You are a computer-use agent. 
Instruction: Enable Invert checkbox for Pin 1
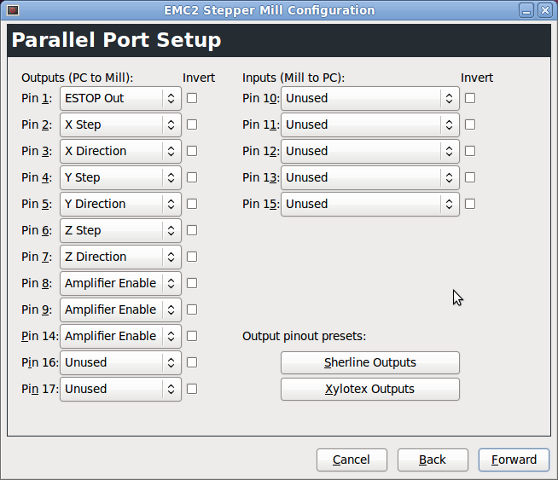pyautogui.click(x=192, y=98)
